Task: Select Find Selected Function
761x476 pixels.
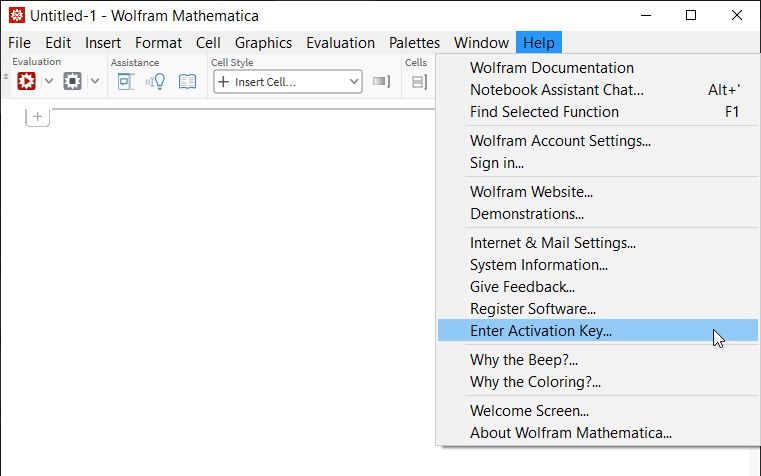Action: click(598, 112)
